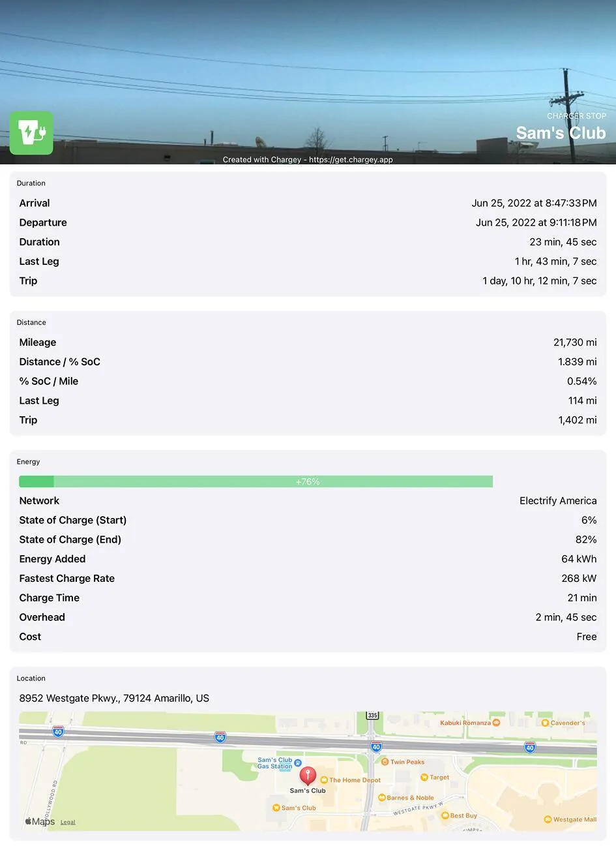The width and height of the screenshot is (616, 848).
Task: Select the Best Buy map marker
Action: click(x=445, y=815)
